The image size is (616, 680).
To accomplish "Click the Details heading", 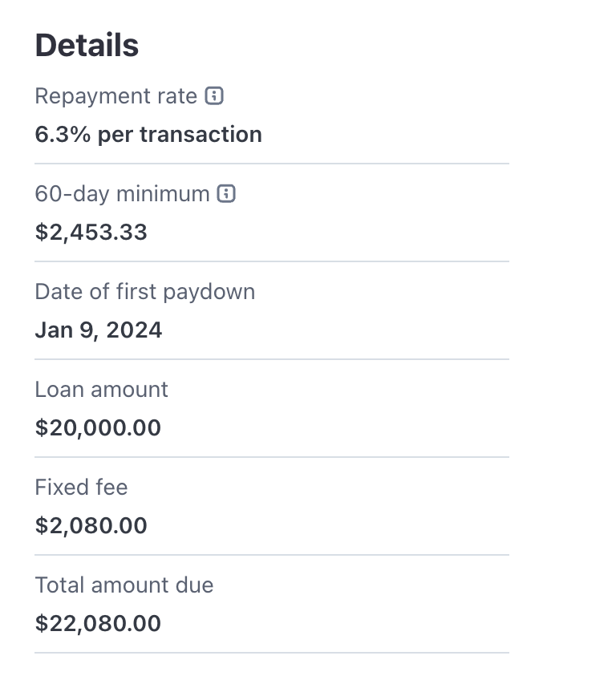I will tap(87, 46).
